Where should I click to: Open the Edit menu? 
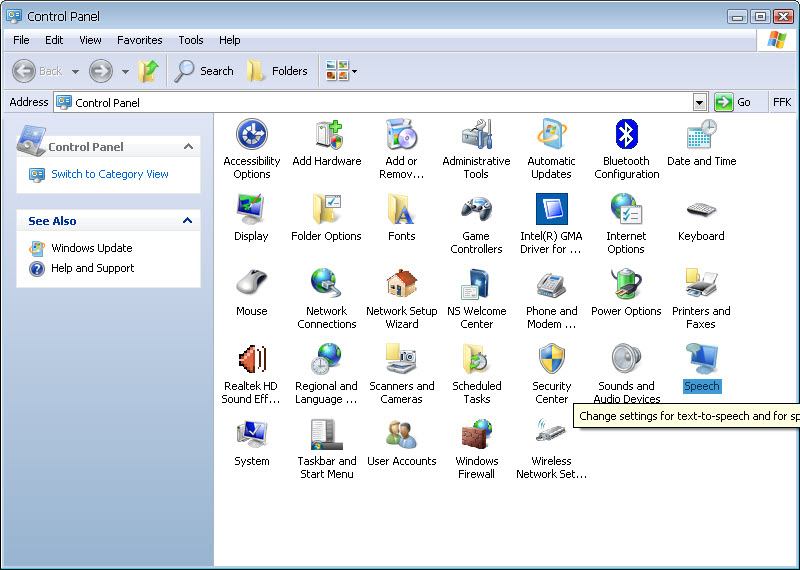coord(54,40)
